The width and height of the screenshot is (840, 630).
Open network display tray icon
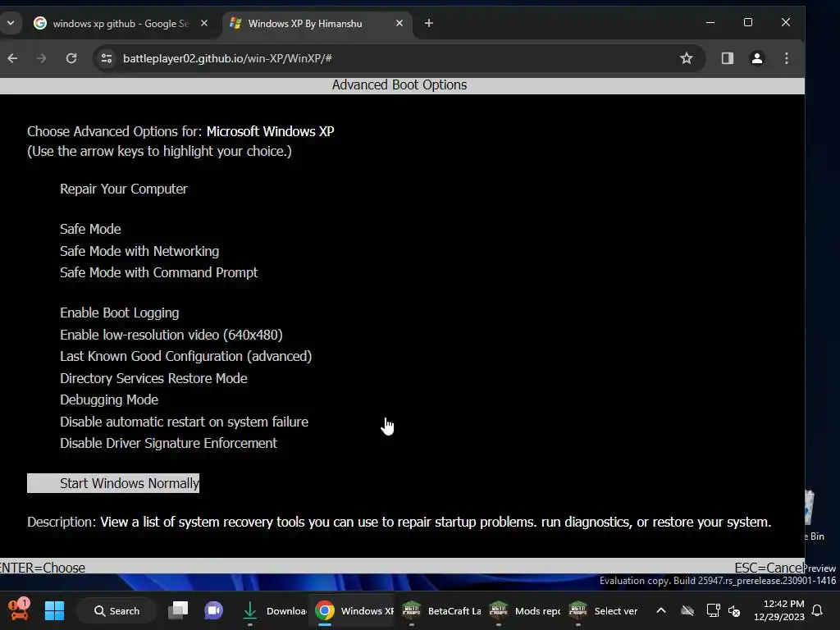pyautogui.click(x=713, y=610)
